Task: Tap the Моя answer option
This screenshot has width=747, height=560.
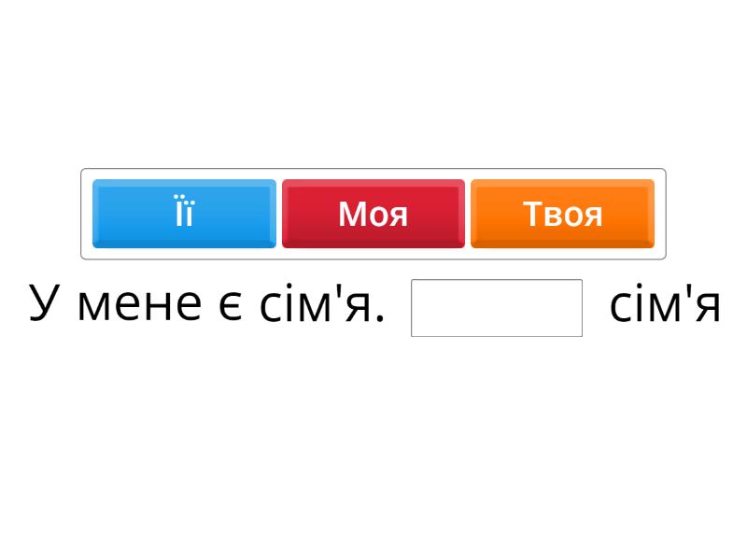Action: pyautogui.click(x=373, y=214)
